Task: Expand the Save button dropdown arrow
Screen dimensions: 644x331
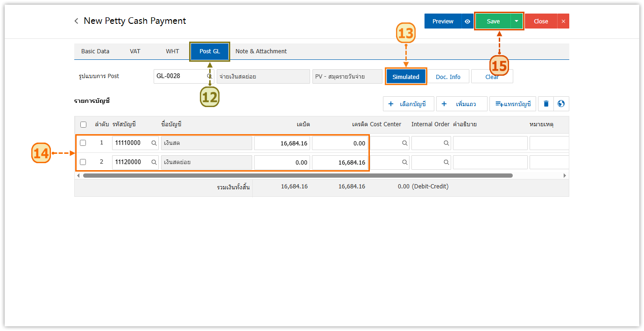Action: click(516, 21)
